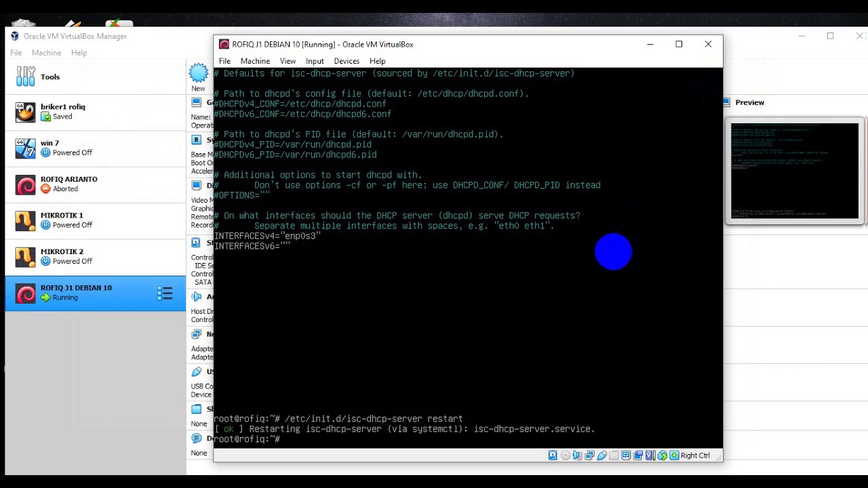The height and width of the screenshot is (488, 868).
Task: Click the Preview thumbnail in VirtualBox Manager
Action: pos(795,171)
